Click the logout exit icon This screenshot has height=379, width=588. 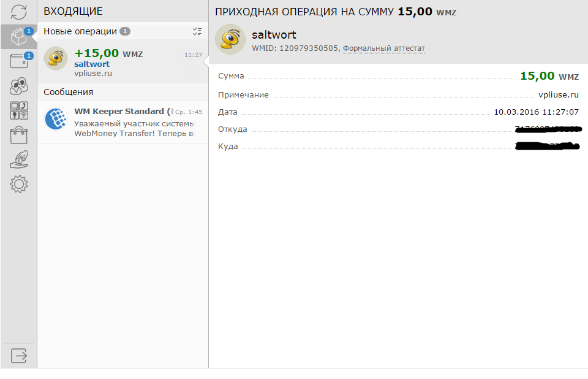coord(19,355)
